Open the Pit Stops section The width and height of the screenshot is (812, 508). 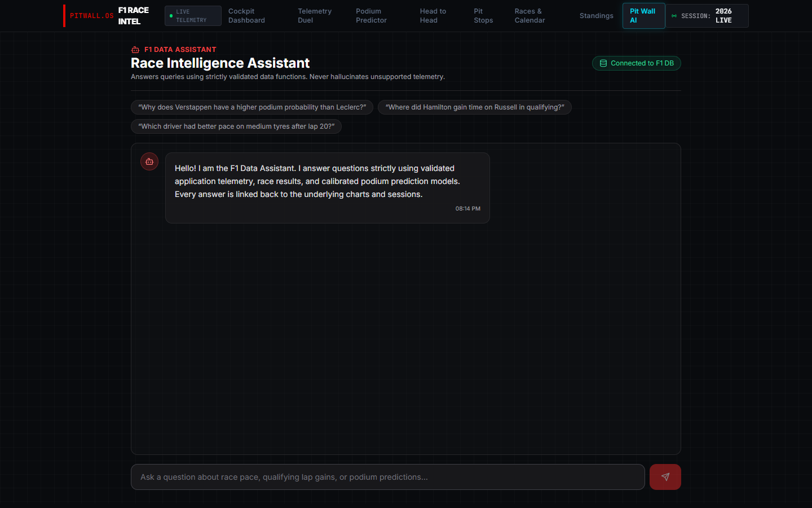483,16
